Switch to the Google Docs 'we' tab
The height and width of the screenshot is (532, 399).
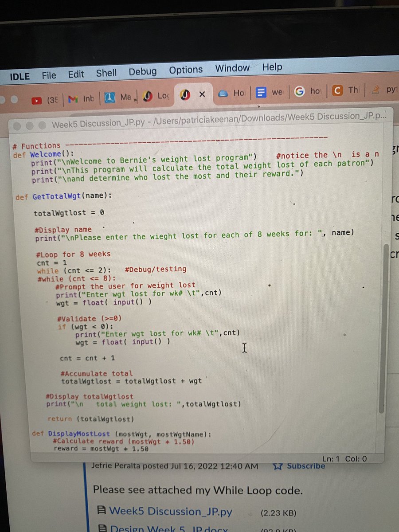coord(270,93)
